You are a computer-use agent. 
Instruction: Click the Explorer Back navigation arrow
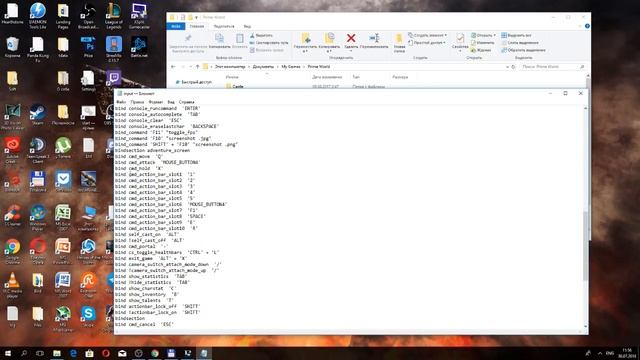click(x=173, y=67)
